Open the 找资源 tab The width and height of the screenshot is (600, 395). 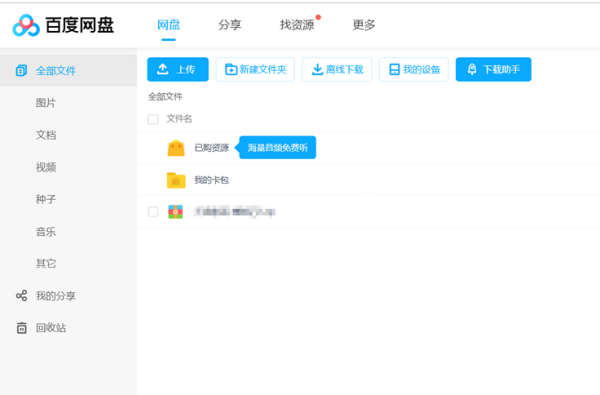click(x=297, y=25)
